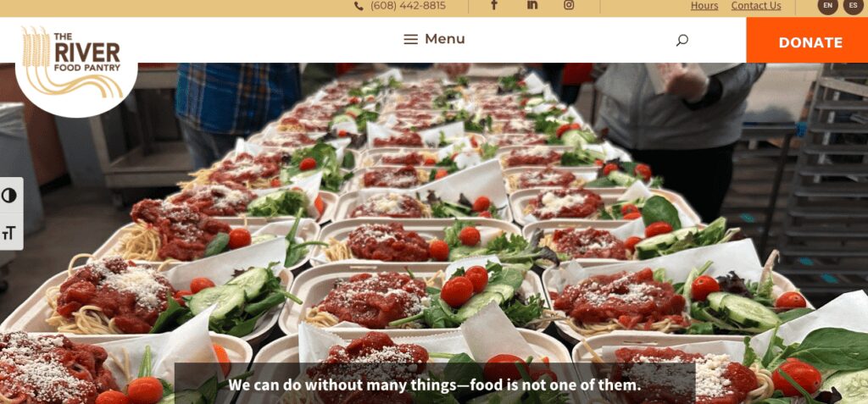Open the search magnifier icon
The width and height of the screenshot is (868, 404).
(682, 40)
